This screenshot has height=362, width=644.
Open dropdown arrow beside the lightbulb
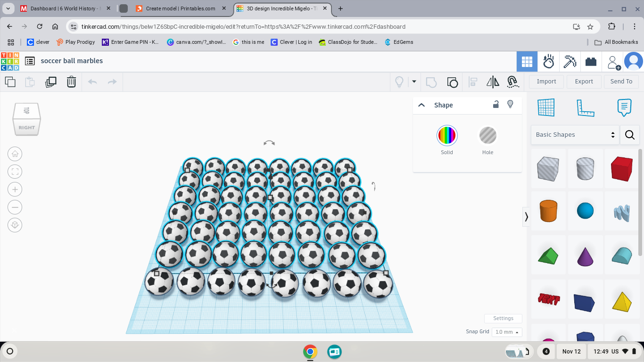click(414, 82)
